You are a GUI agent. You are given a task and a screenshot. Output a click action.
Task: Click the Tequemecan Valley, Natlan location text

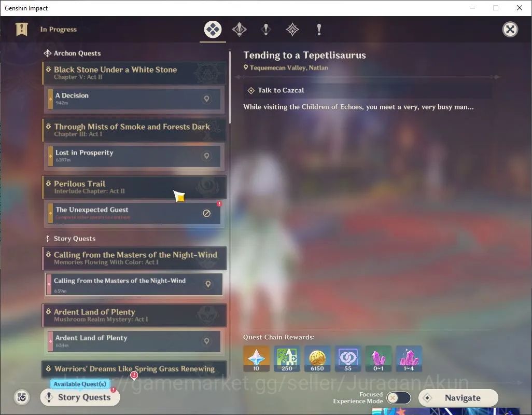click(289, 68)
